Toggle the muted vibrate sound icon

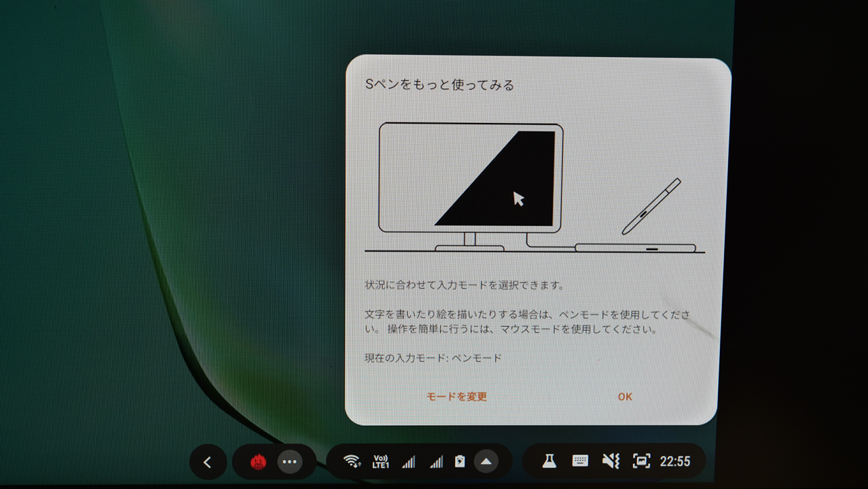611,461
